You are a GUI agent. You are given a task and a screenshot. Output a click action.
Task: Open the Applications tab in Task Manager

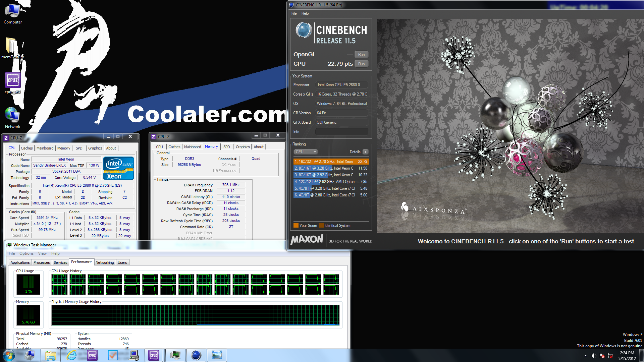click(x=20, y=262)
